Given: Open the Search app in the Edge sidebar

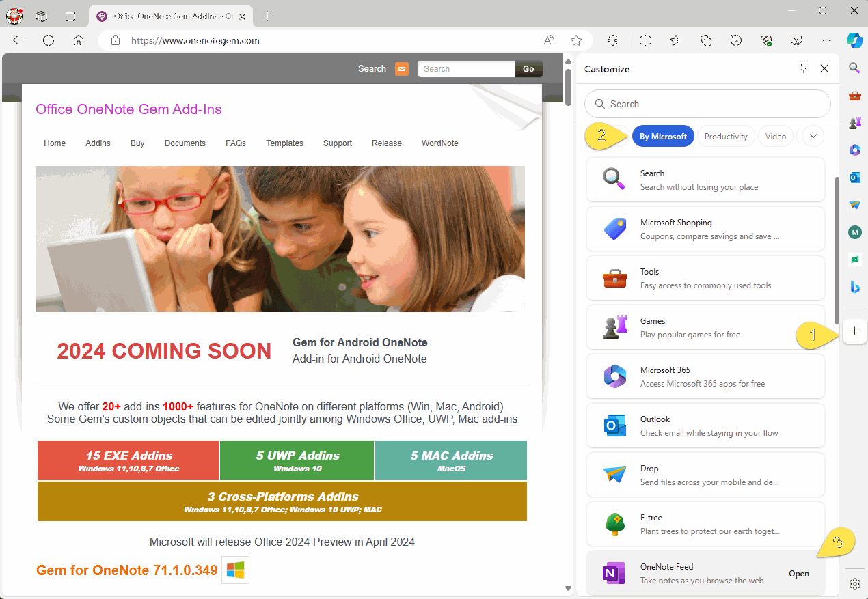Looking at the screenshot, I should click(x=854, y=68).
